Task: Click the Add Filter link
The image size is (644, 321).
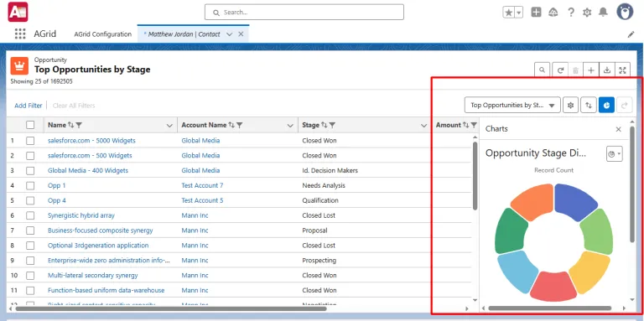Action: coord(29,106)
